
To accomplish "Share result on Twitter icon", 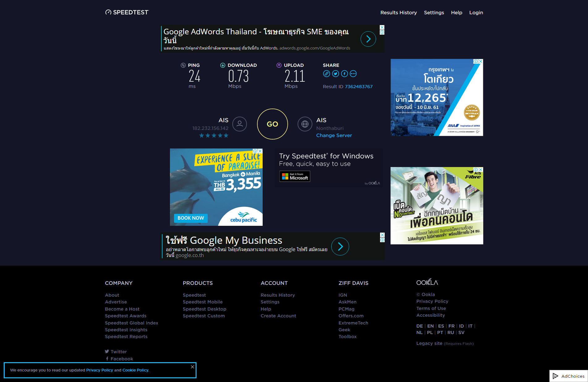I will 336,74.
